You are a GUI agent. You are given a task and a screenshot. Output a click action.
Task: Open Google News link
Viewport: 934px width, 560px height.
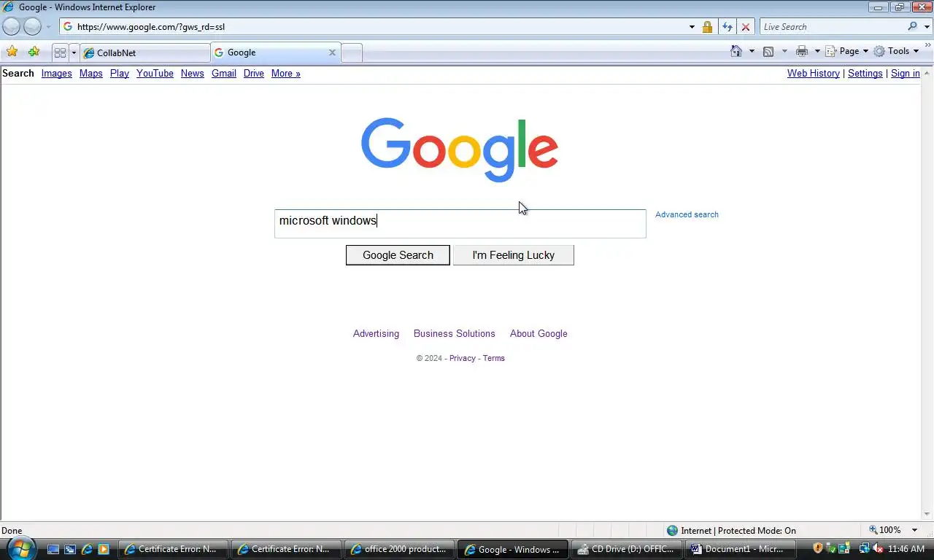(x=193, y=73)
